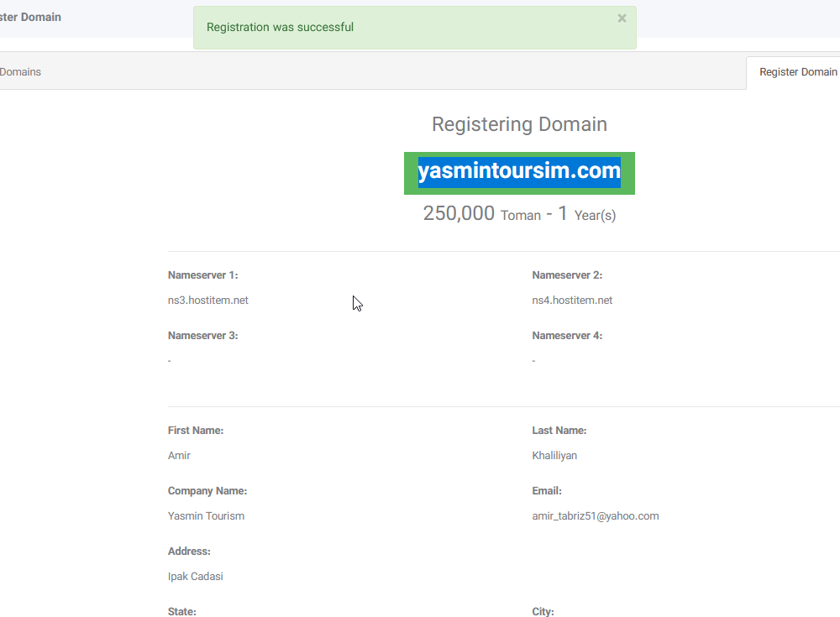Open the Register Domain tab
840x617 pixels.
coord(797,72)
